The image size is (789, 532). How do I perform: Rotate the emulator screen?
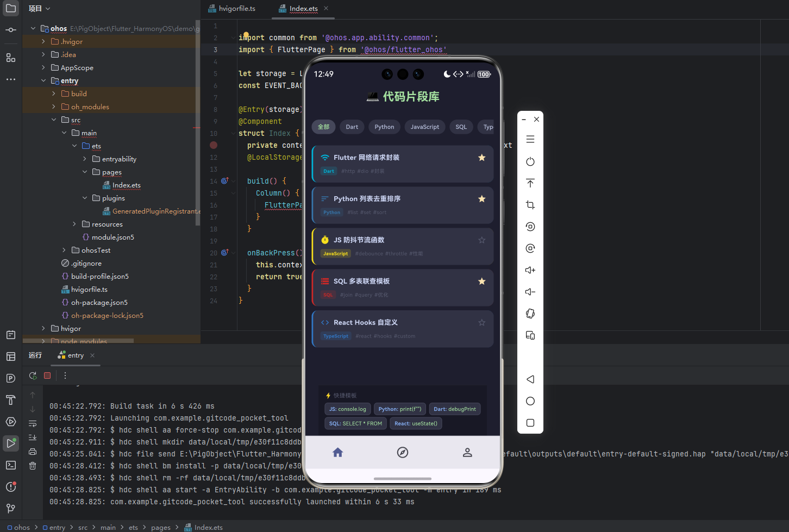click(530, 314)
